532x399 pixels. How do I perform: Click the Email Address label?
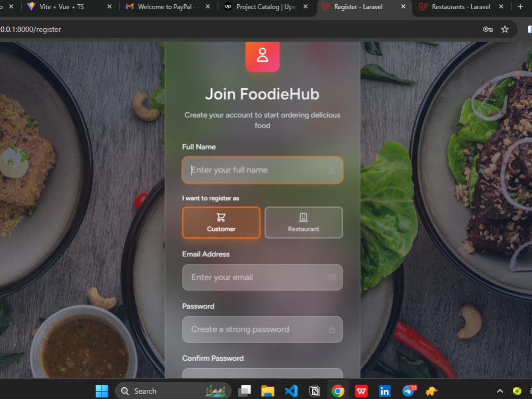(206, 254)
